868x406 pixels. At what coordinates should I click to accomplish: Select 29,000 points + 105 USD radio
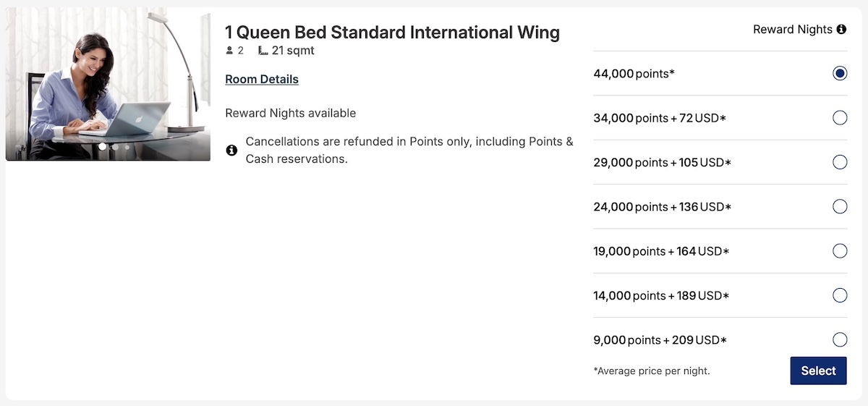point(839,162)
